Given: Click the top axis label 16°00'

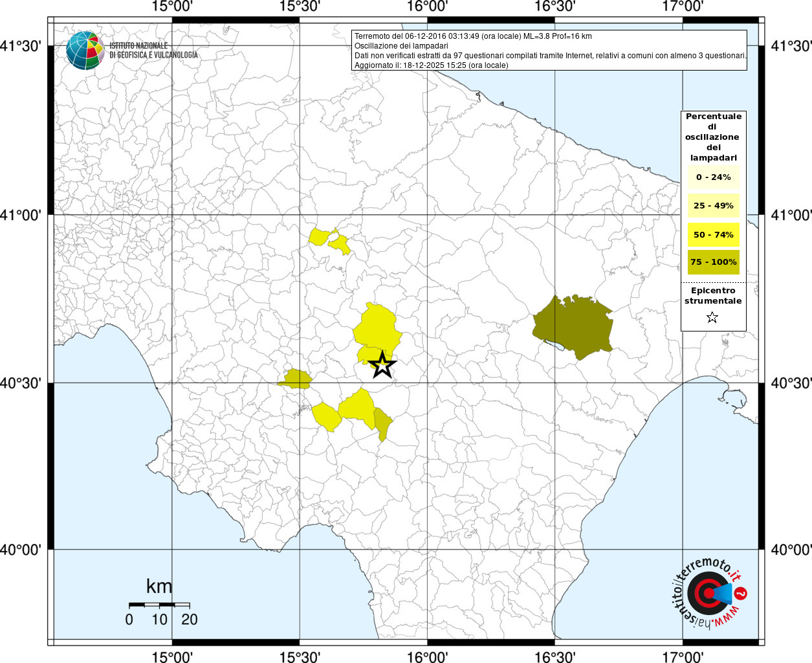Looking at the screenshot, I should point(428,6).
